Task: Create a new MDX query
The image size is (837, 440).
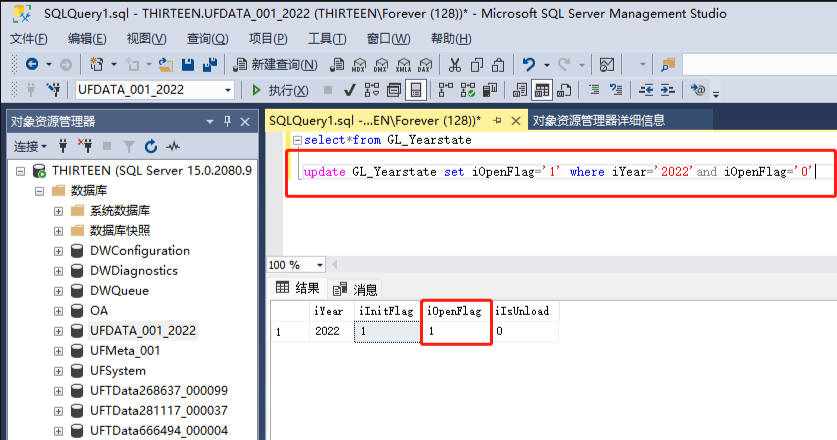Action: click(x=359, y=65)
